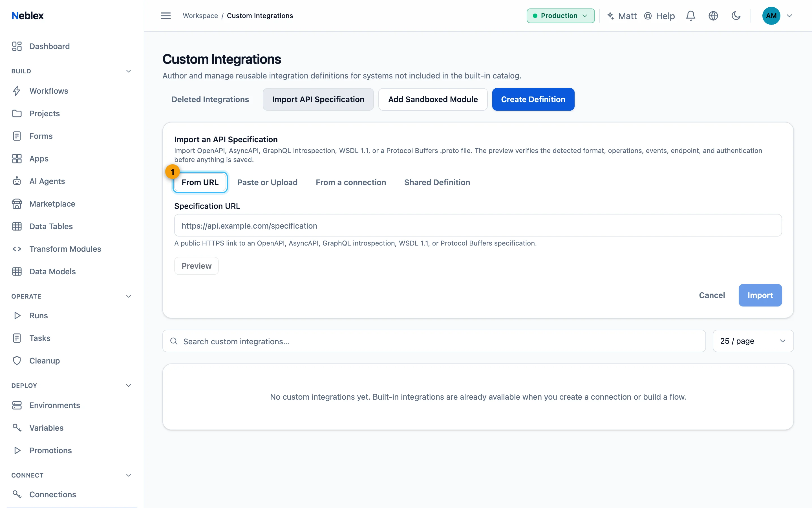
Task: Collapse the BUILD section
Action: point(128,71)
